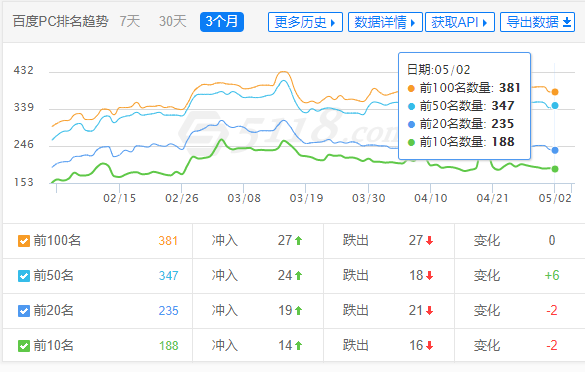Click the 跌出 value 18 in 前50名 row
585x372 pixels.
pyautogui.click(x=416, y=275)
